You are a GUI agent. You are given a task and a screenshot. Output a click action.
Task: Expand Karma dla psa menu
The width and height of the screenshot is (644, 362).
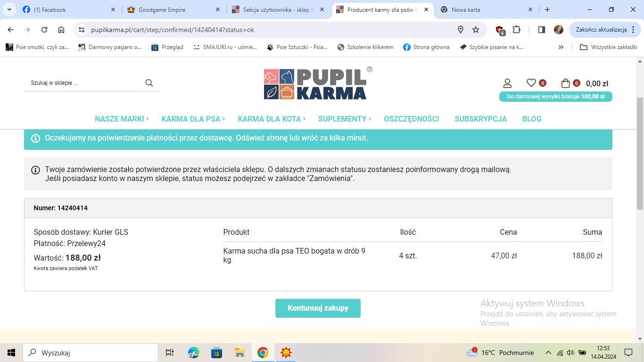[x=192, y=119]
